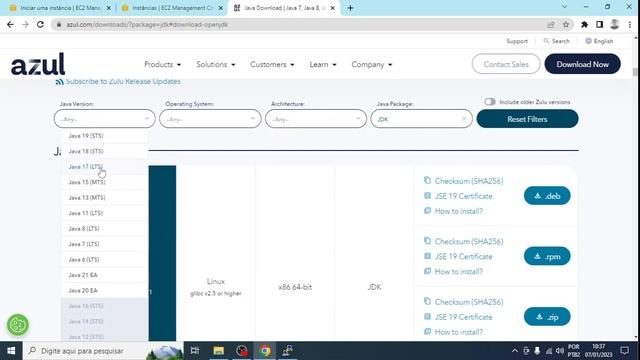640x360 pixels.
Task: Click the address bar URL field
Action: pyautogui.click(x=302, y=24)
